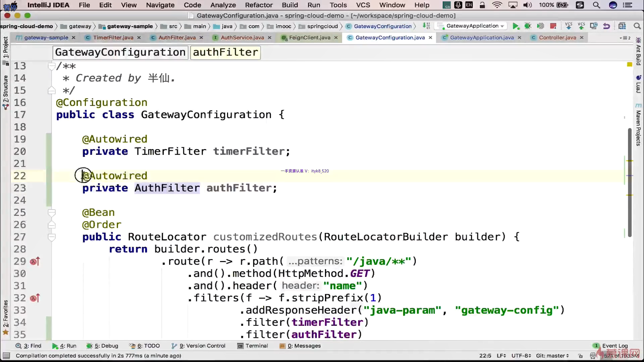Revert changes with the undo arrow icon
This screenshot has height=362, width=644.
coord(606,26)
